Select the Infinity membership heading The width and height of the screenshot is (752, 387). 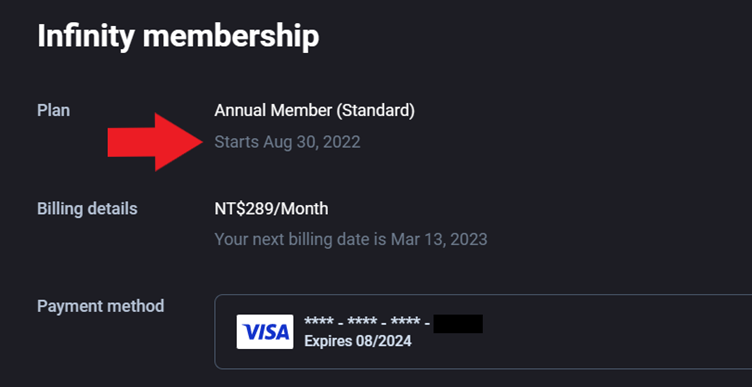coord(178,36)
